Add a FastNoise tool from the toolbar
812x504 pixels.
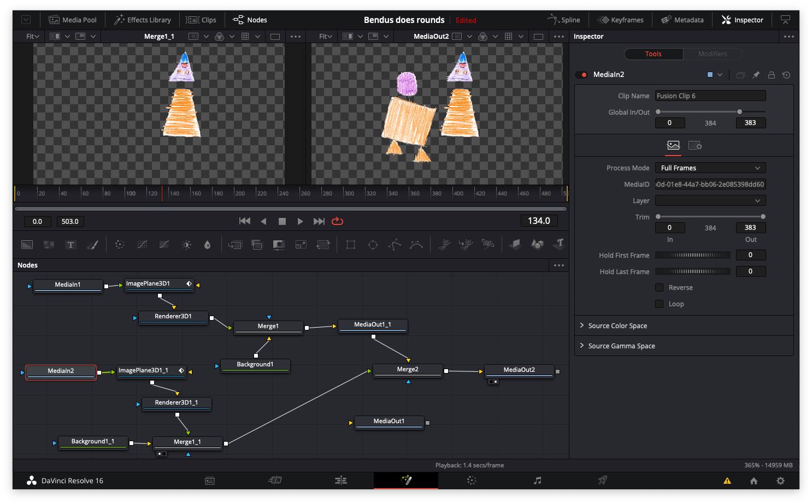(x=49, y=245)
